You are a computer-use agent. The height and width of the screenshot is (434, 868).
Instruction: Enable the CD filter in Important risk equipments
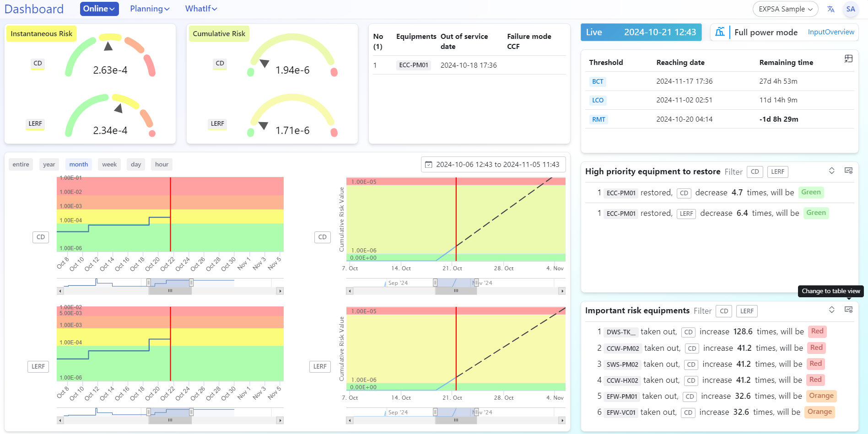click(723, 311)
